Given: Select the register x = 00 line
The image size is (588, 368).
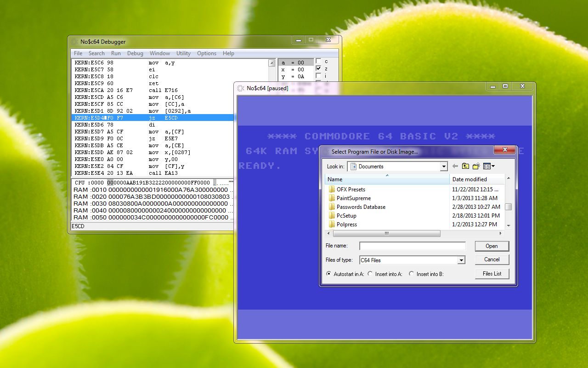Looking at the screenshot, I should (295, 69).
